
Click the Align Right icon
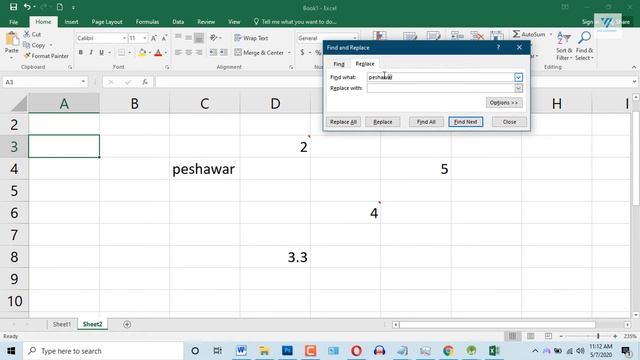pyautogui.click(x=199, y=52)
